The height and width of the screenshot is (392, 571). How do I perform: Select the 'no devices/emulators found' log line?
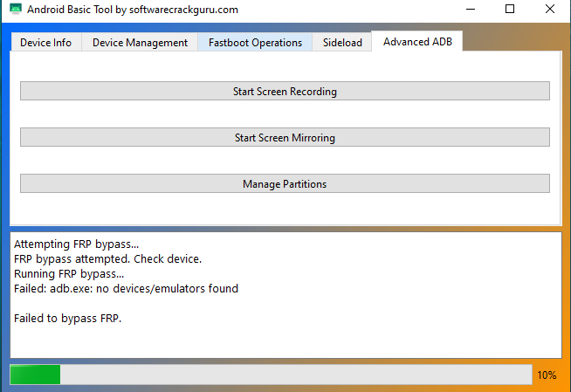(126, 289)
